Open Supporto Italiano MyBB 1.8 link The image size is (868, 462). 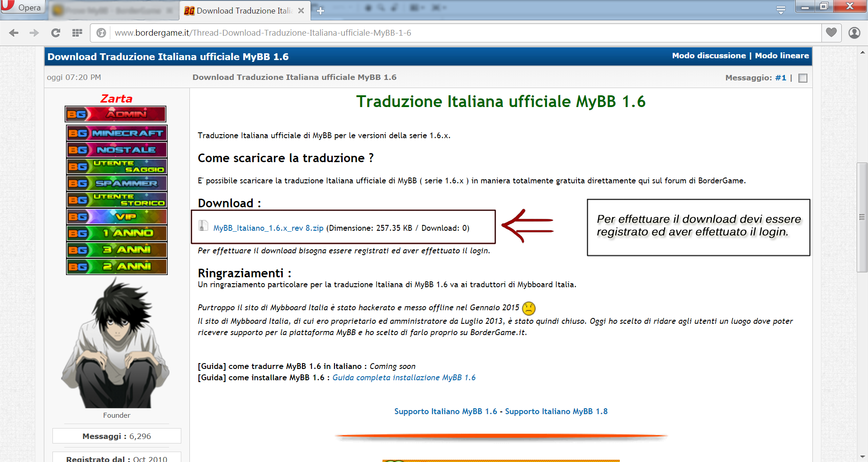coord(556,411)
